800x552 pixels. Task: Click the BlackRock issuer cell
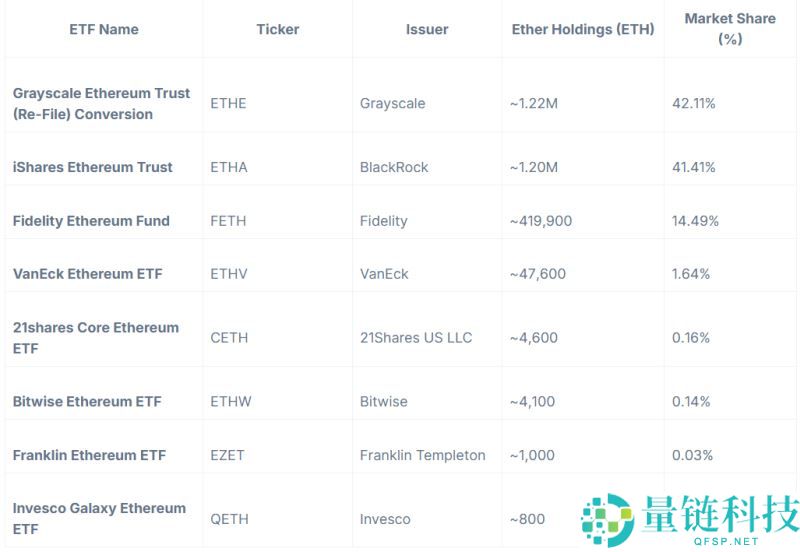394,167
